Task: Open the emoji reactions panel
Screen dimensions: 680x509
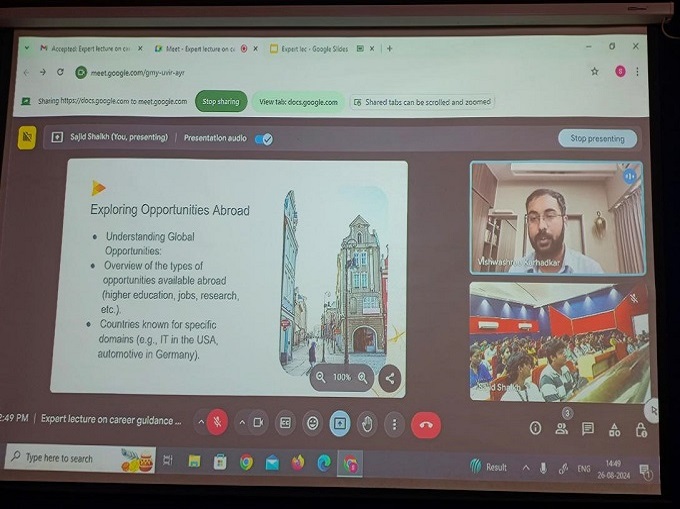Action: click(313, 423)
